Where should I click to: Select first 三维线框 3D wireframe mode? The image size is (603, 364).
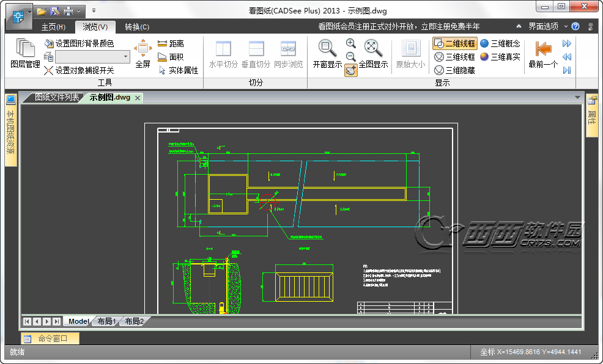tap(455, 57)
